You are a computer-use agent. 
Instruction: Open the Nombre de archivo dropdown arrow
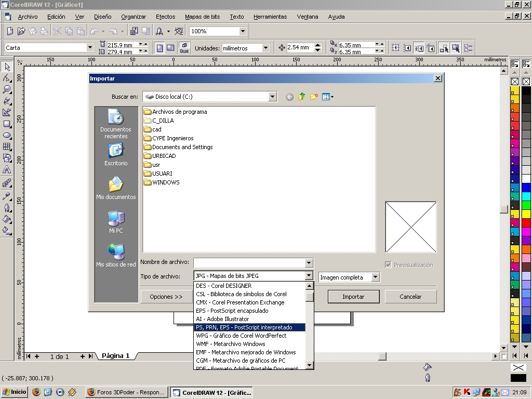coord(309,262)
